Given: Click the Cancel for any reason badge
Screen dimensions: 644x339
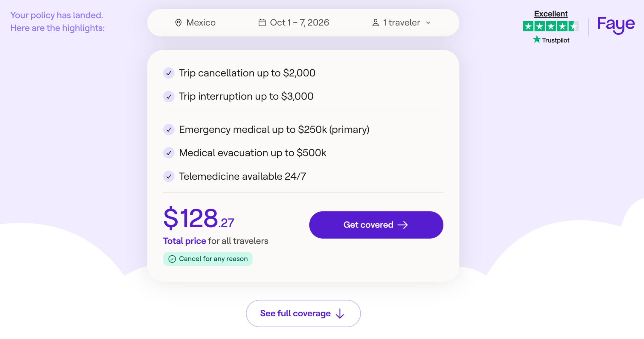Looking at the screenshot, I should pyautogui.click(x=208, y=259).
